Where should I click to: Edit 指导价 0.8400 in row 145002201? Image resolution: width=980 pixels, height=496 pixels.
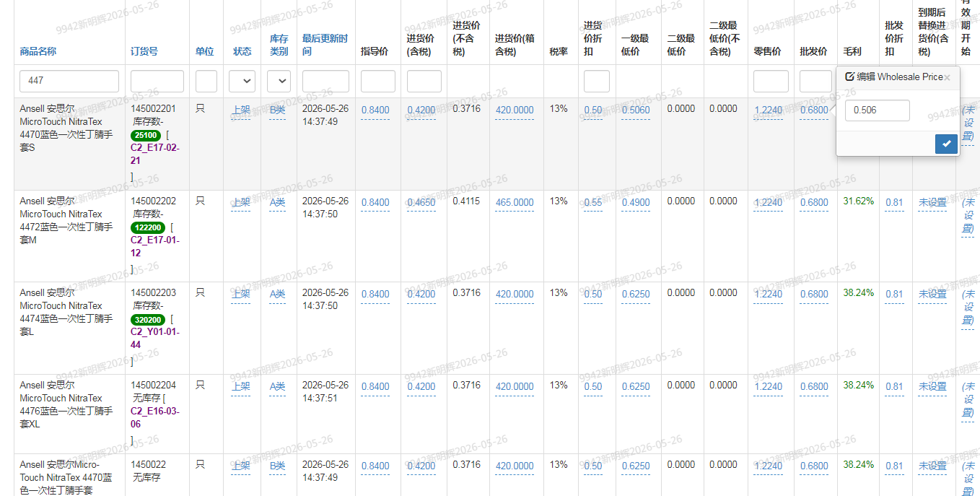coord(375,110)
